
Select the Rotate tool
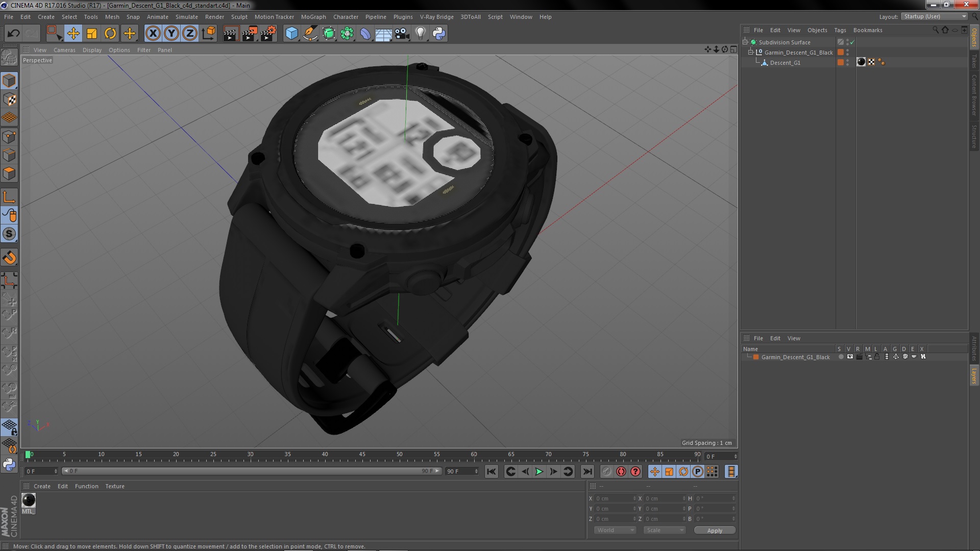coord(110,34)
